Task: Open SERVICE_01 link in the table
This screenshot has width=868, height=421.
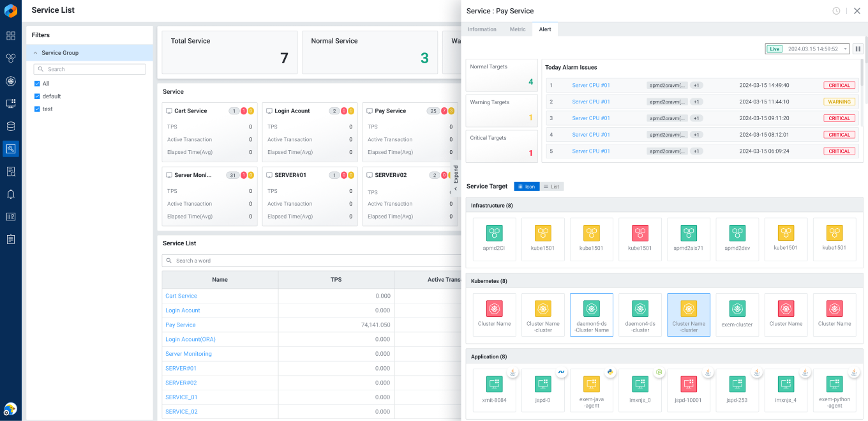Action: [x=181, y=397]
